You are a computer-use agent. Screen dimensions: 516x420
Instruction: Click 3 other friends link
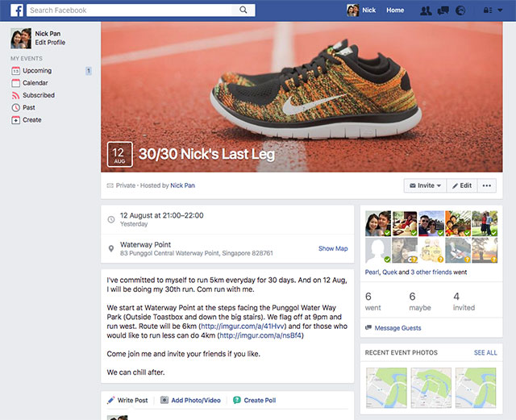431,272
